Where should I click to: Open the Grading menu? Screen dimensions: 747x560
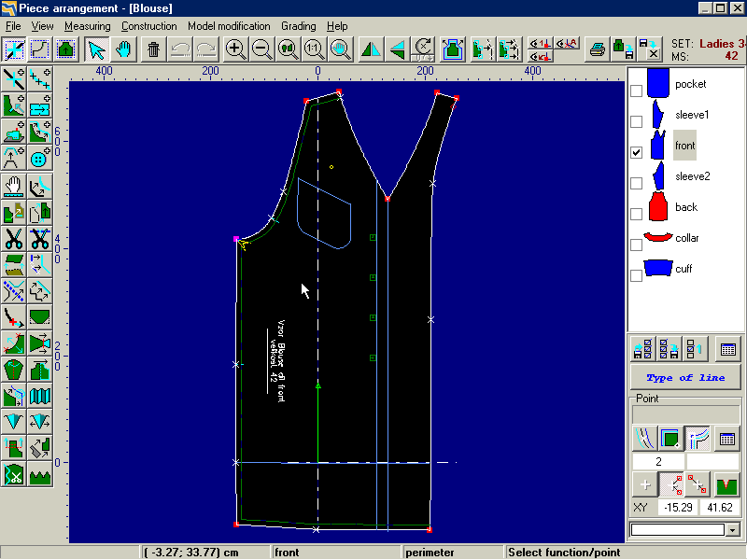click(298, 26)
